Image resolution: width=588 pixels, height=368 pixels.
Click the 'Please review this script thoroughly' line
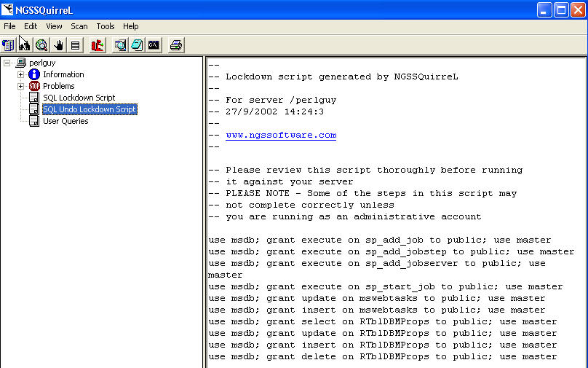(365, 170)
